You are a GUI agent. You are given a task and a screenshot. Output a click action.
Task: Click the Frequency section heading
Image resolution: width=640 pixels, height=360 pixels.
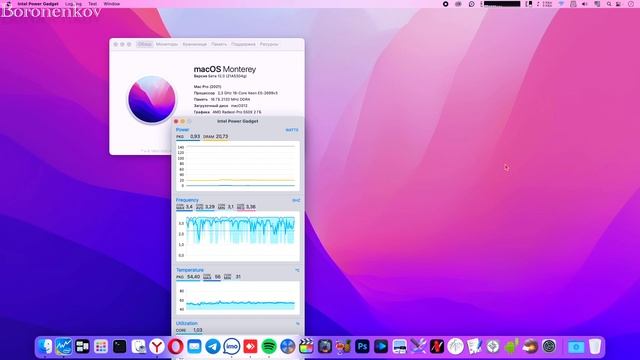click(x=187, y=200)
